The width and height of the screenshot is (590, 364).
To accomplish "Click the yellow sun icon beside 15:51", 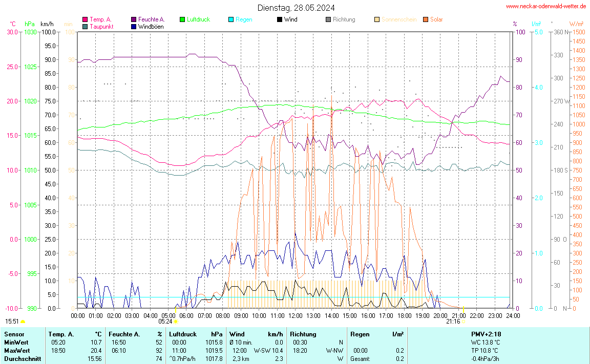I will (23, 322).
